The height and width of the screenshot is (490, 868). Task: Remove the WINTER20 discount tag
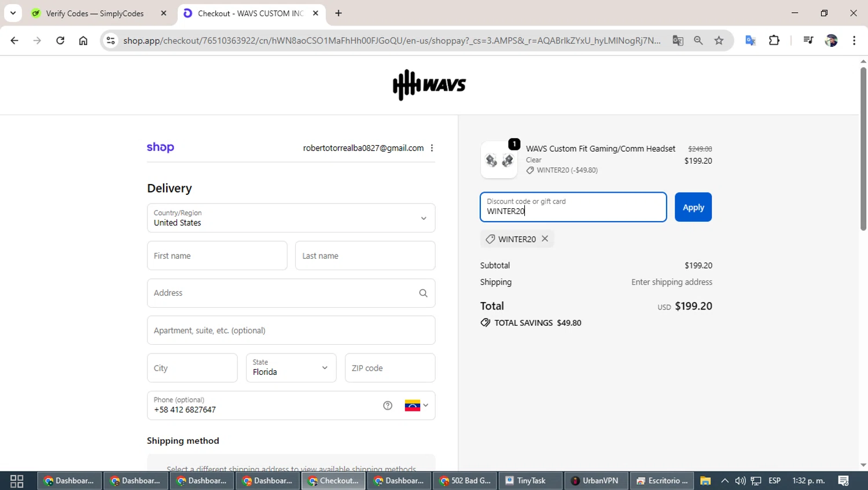pos(545,239)
